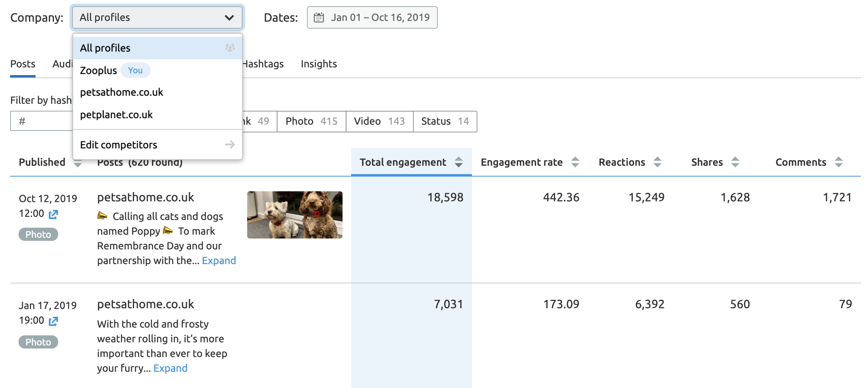Open external link for Jan 17, 2019 post
Viewport: 868px width, 388px height.
coord(53,321)
